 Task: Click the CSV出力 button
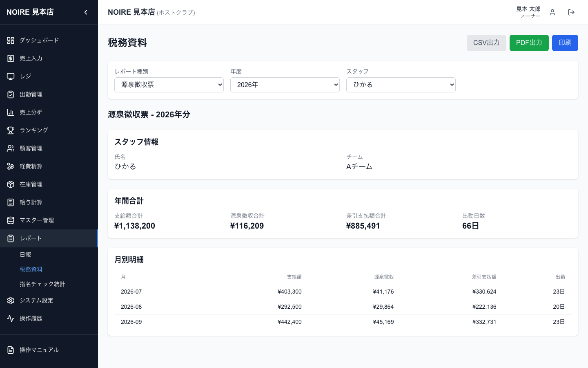pos(486,43)
